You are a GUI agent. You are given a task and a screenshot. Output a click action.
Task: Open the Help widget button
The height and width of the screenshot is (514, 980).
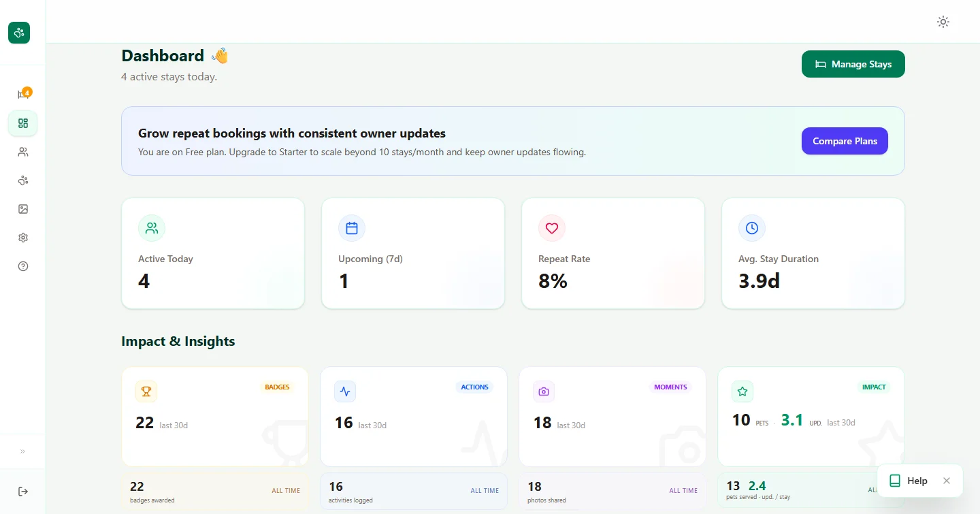909,481
